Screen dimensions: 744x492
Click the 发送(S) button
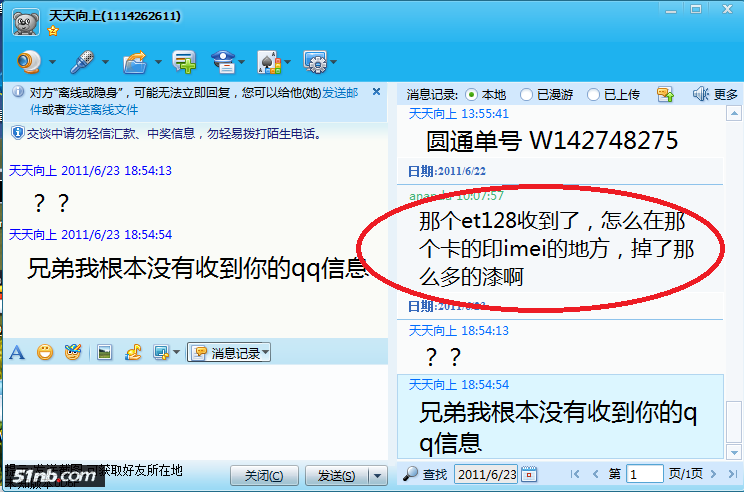click(x=336, y=475)
